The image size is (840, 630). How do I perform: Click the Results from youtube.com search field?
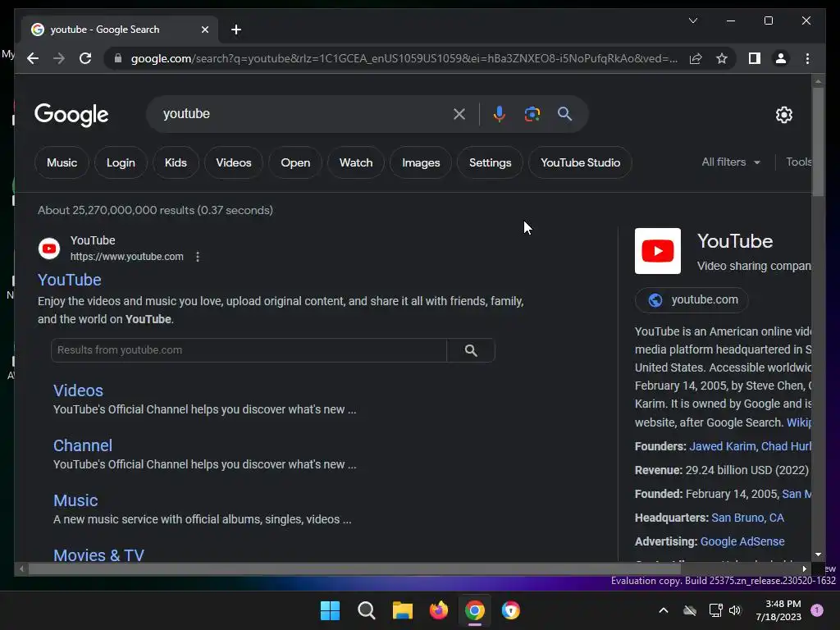coord(249,350)
